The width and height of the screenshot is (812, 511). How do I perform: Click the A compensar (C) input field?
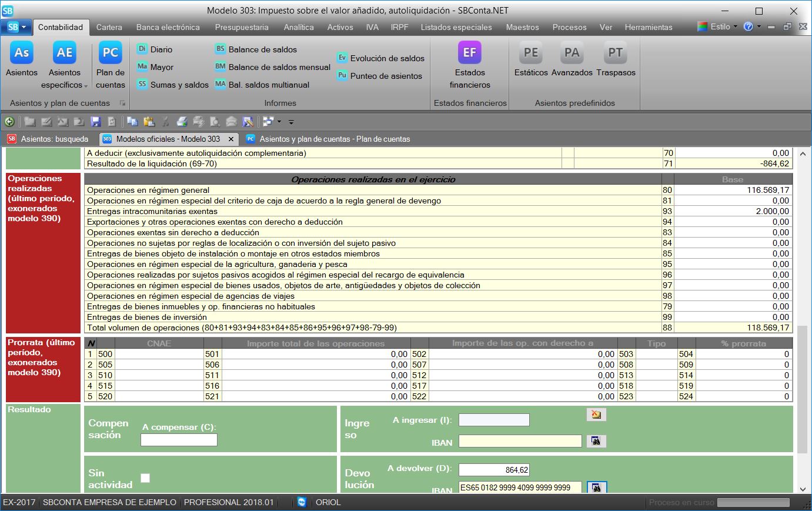click(x=179, y=440)
